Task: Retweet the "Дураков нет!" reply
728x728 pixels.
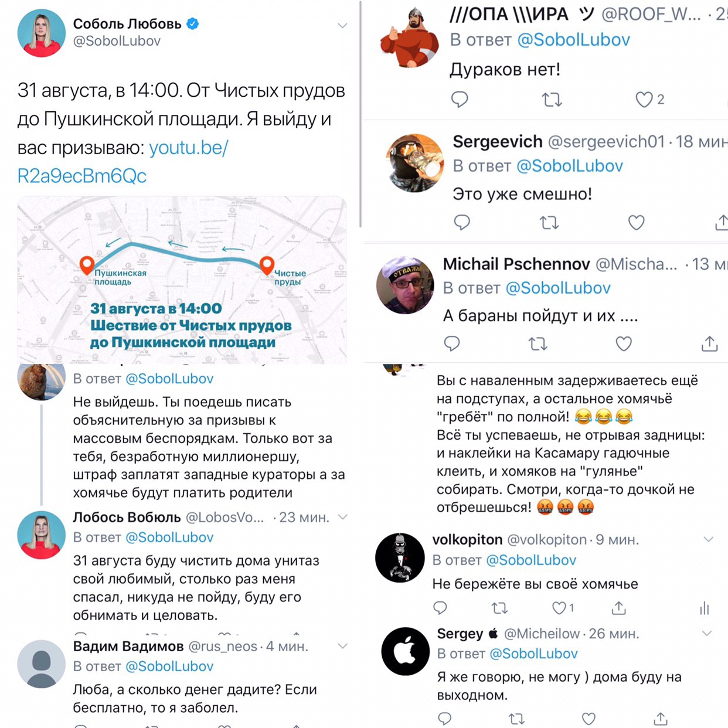Action: click(x=552, y=100)
